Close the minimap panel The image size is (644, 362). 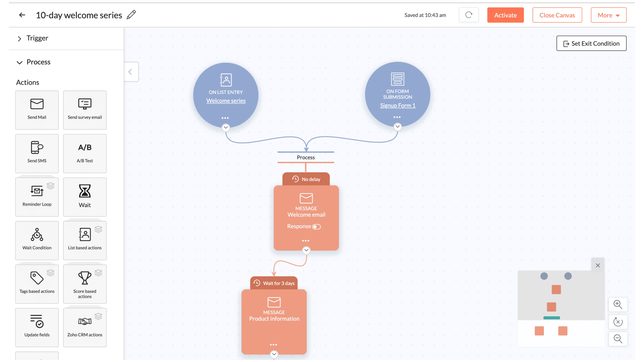[598, 265]
